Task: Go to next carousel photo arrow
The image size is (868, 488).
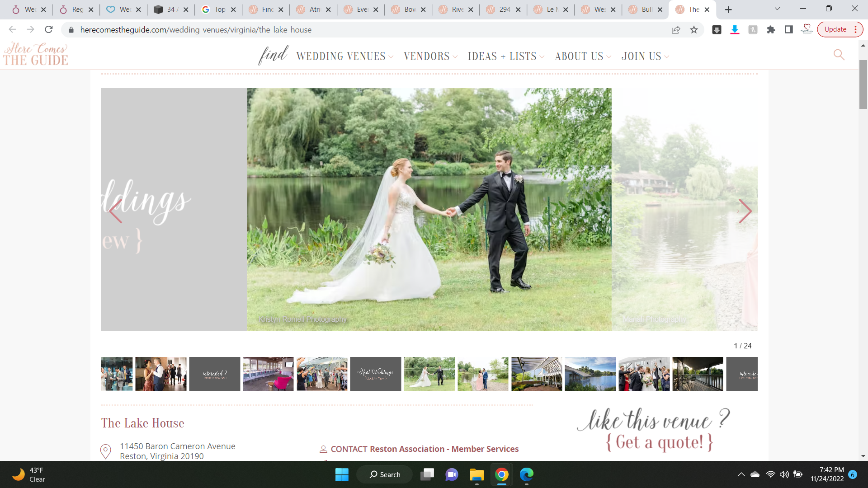Action: 745,211
